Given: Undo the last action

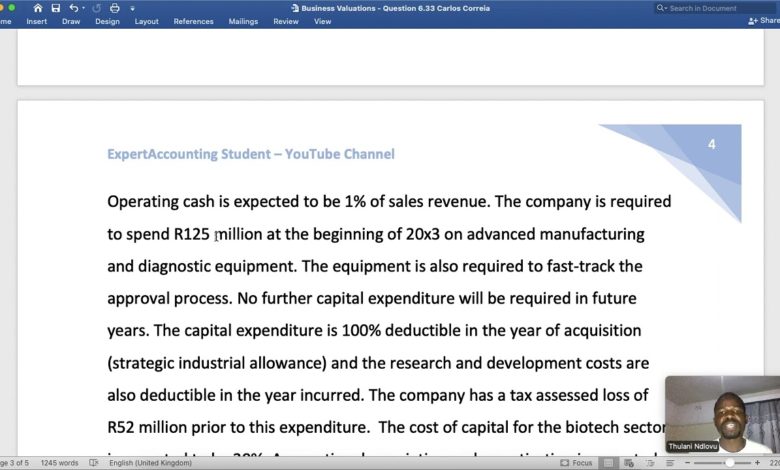Looking at the screenshot, I should (x=74, y=8).
